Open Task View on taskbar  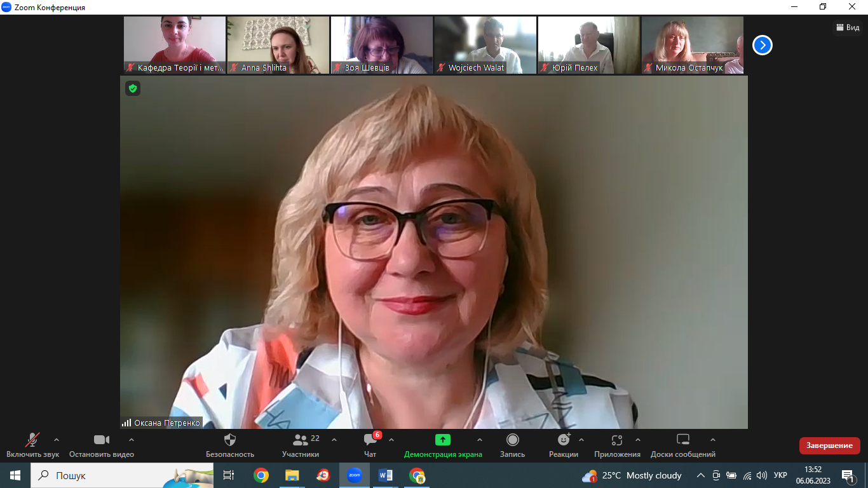coord(229,475)
